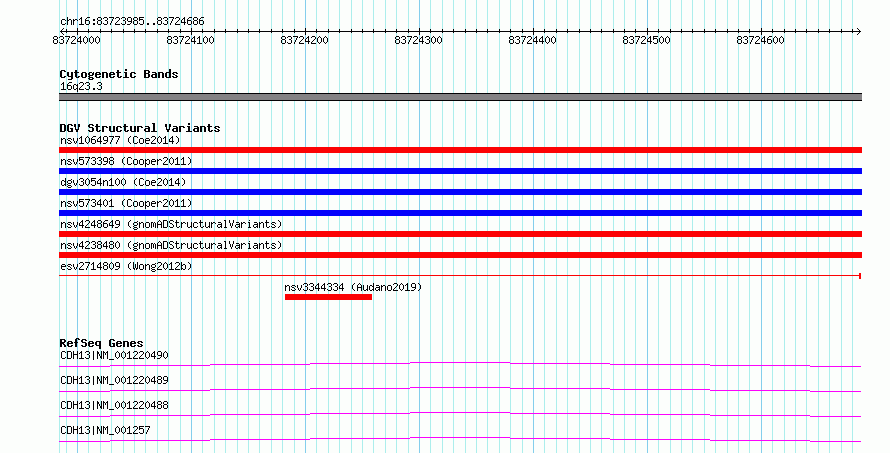The image size is (890, 453).
Task: Click the blue bar under nsv573398
Action: point(460,171)
